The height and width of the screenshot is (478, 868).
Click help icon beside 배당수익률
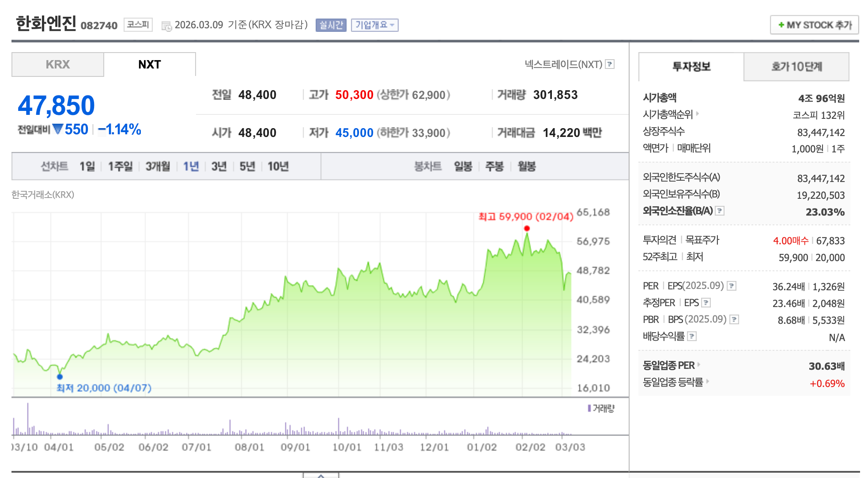tap(692, 336)
